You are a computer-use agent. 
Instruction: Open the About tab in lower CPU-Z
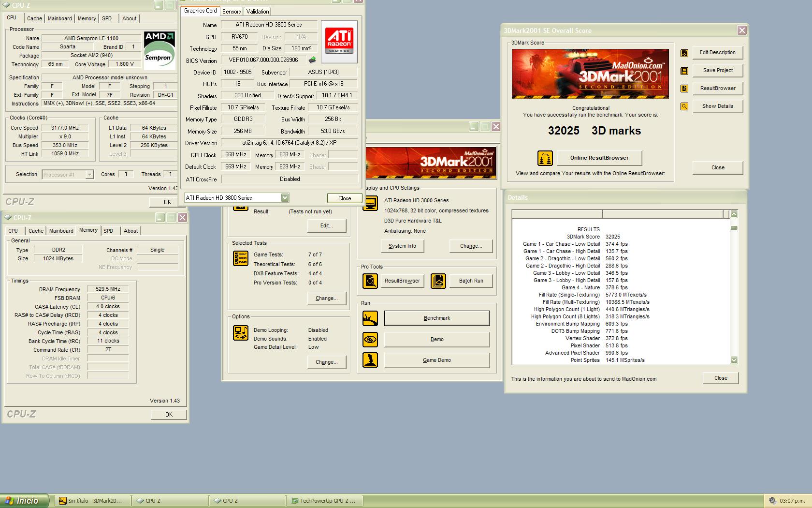click(x=130, y=231)
